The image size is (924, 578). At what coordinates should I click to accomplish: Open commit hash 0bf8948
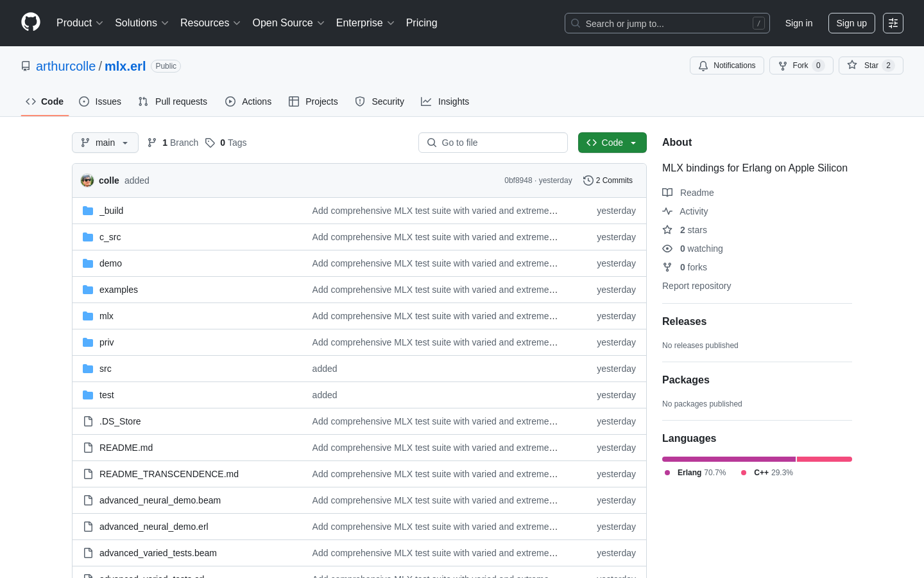coord(518,180)
